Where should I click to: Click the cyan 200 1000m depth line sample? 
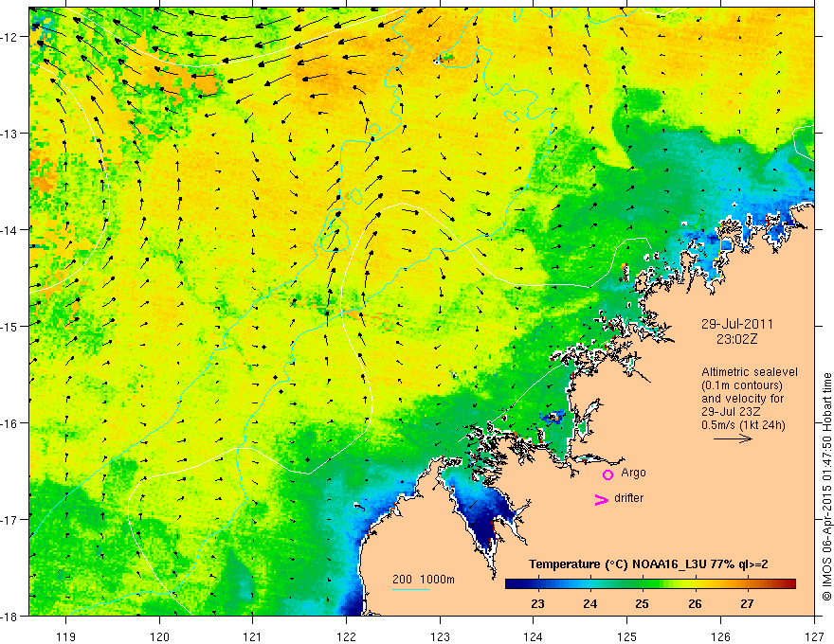[411, 589]
